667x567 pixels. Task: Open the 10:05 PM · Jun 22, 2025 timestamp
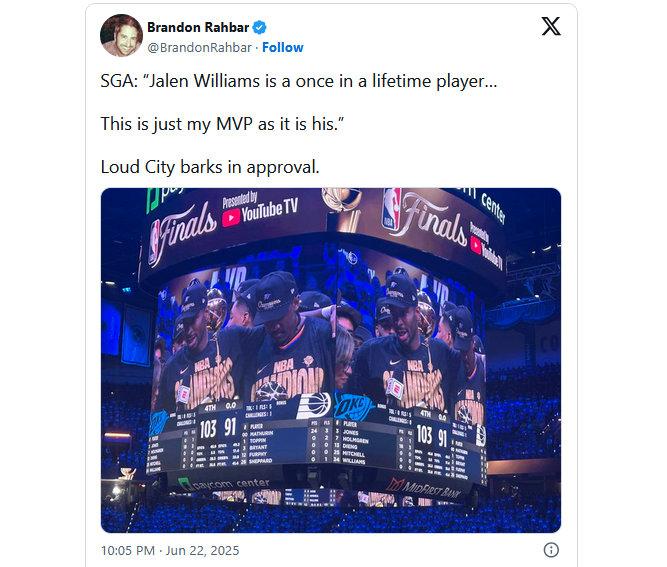click(170, 550)
